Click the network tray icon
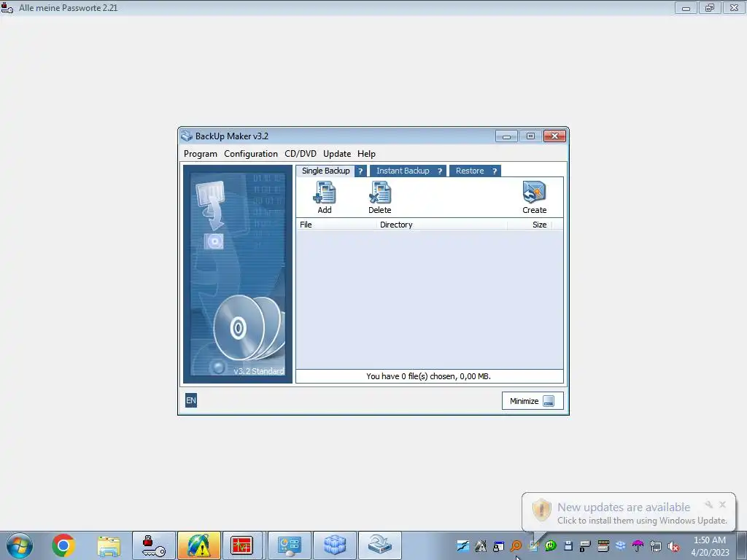Screen dimensions: 747x560 (656, 546)
